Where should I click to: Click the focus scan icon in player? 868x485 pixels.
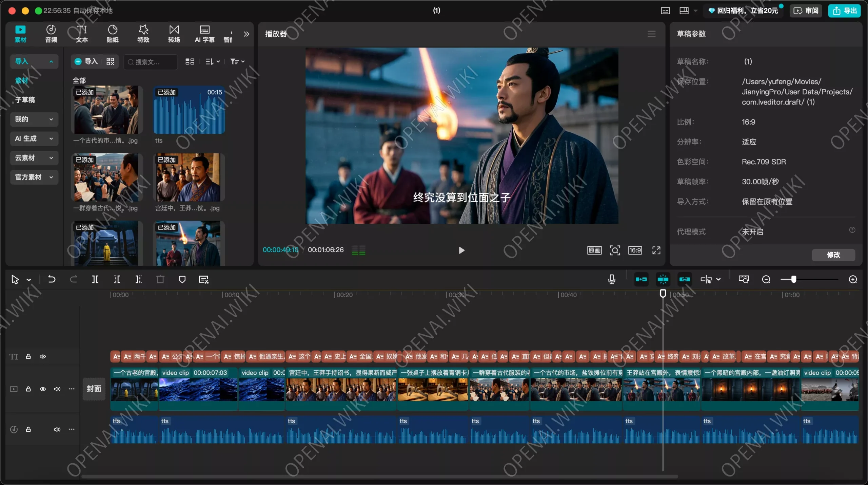pyautogui.click(x=615, y=250)
